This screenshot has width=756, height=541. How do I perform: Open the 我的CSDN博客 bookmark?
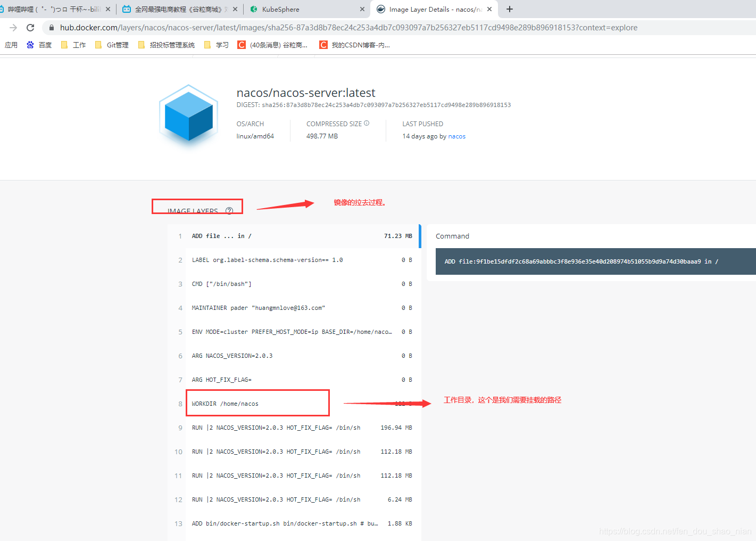[x=355, y=45]
